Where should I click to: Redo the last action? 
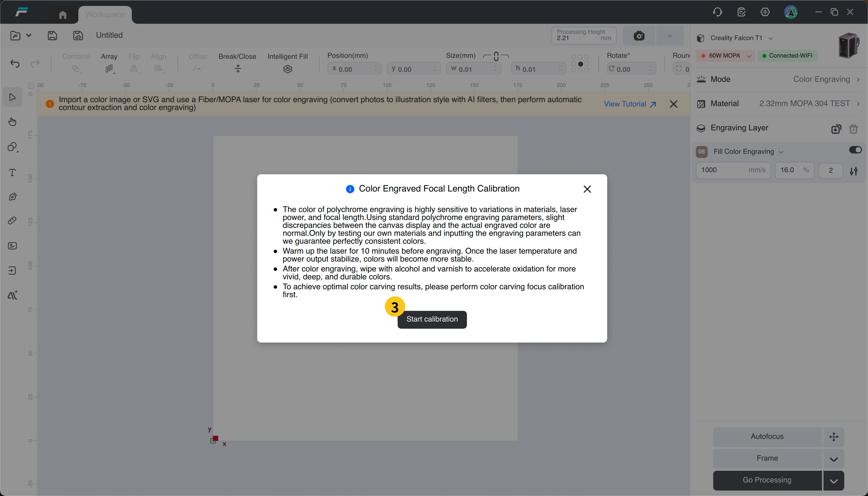(x=35, y=64)
